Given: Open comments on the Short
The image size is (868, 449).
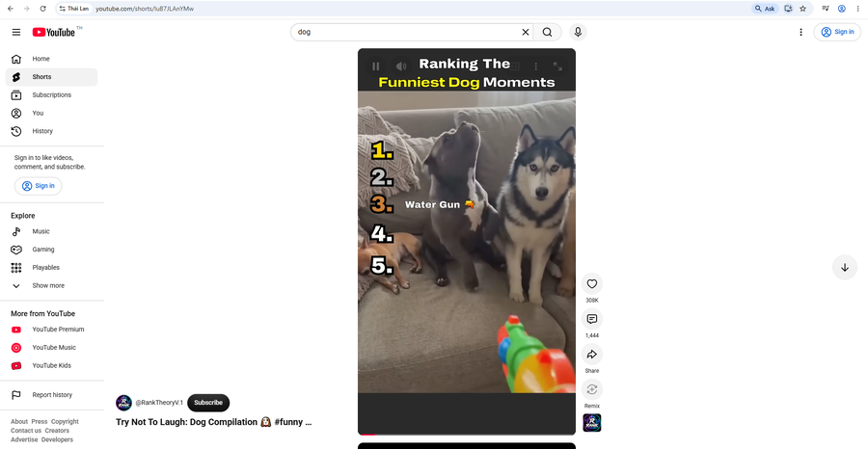Looking at the screenshot, I should tap(592, 319).
